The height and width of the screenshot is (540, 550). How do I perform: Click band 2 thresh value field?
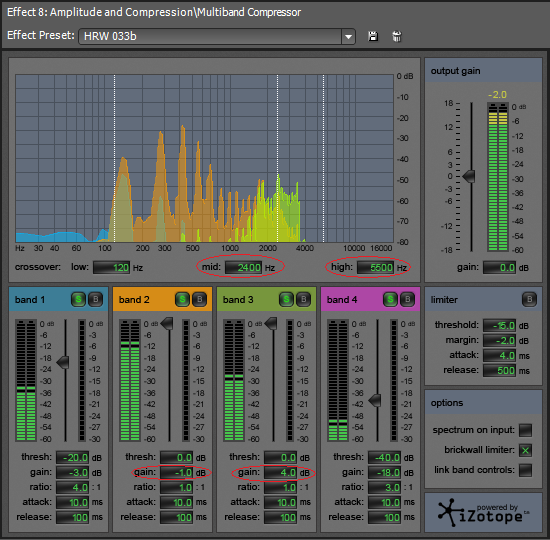tap(176, 458)
